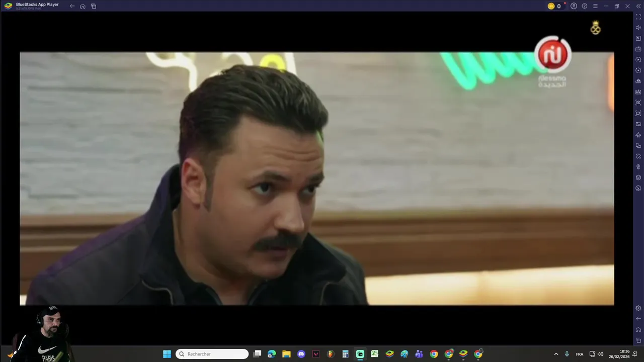This screenshot has height=362, width=644.
Task: Open the sync operations sidebar icon
Action: pos(638,70)
